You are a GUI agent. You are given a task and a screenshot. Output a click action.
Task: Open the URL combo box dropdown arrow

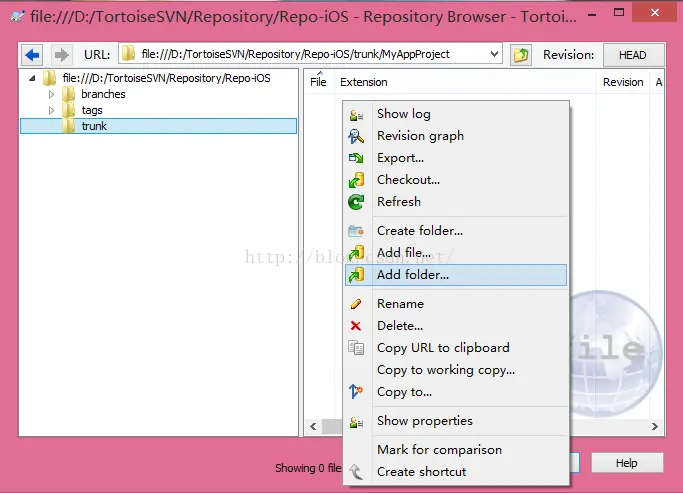(494, 54)
